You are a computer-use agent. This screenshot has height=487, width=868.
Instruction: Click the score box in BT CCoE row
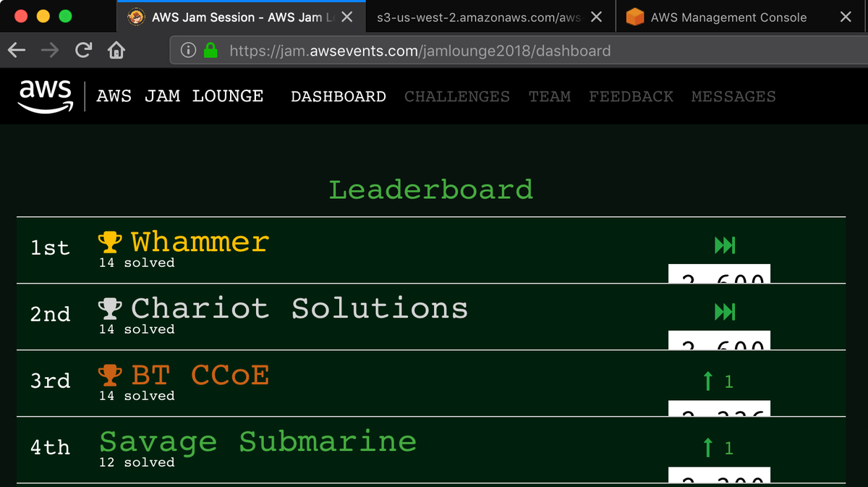(719, 408)
